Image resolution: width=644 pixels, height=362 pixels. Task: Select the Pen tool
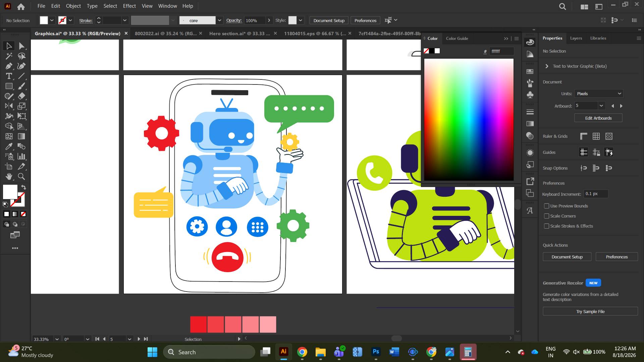point(9,66)
